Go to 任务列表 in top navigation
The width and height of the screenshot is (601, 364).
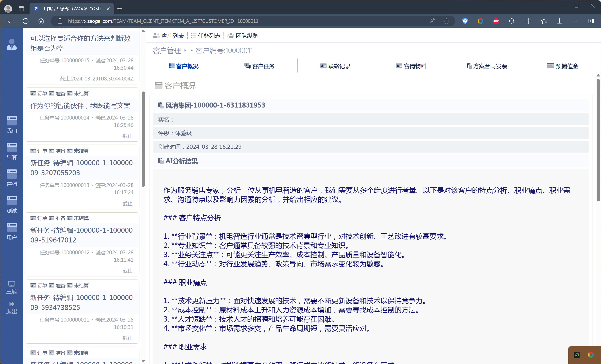pyautogui.click(x=206, y=36)
